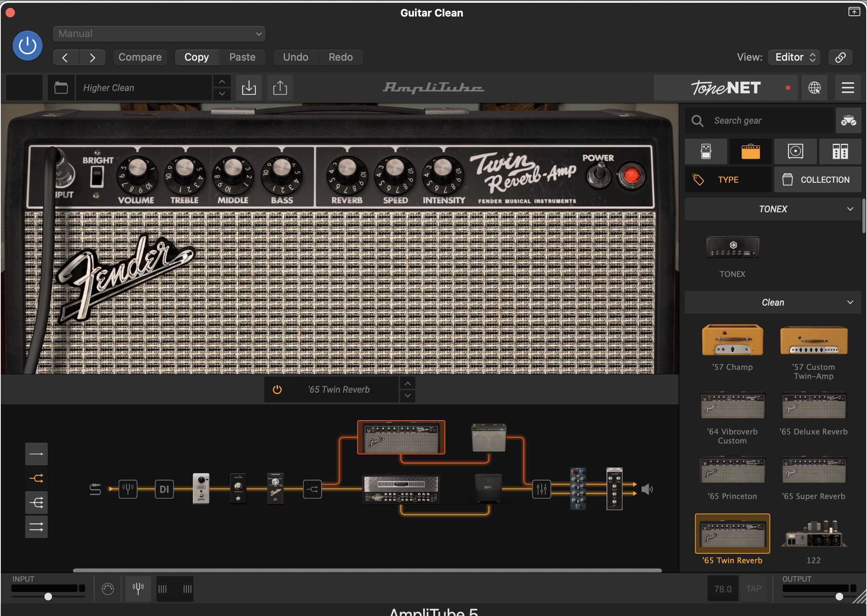The width and height of the screenshot is (867, 616).
Task: Click the save preset download icon
Action: pyautogui.click(x=249, y=87)
